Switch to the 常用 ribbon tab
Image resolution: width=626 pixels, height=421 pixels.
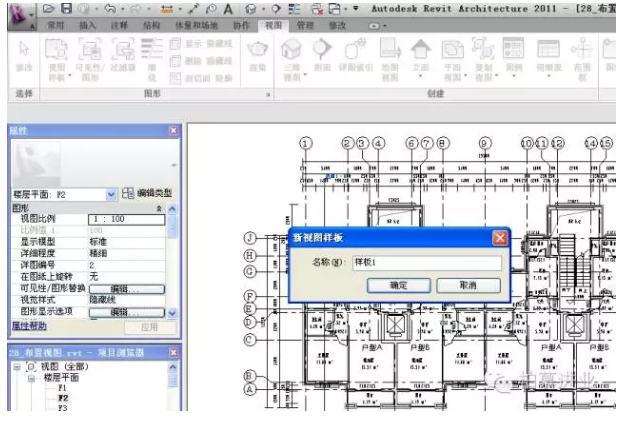(x=55, y=26)
